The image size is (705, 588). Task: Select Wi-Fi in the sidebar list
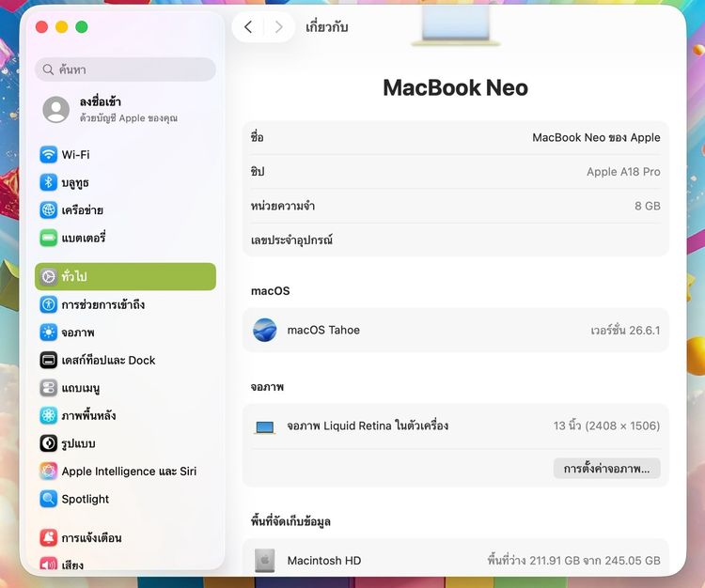(125, 155)
